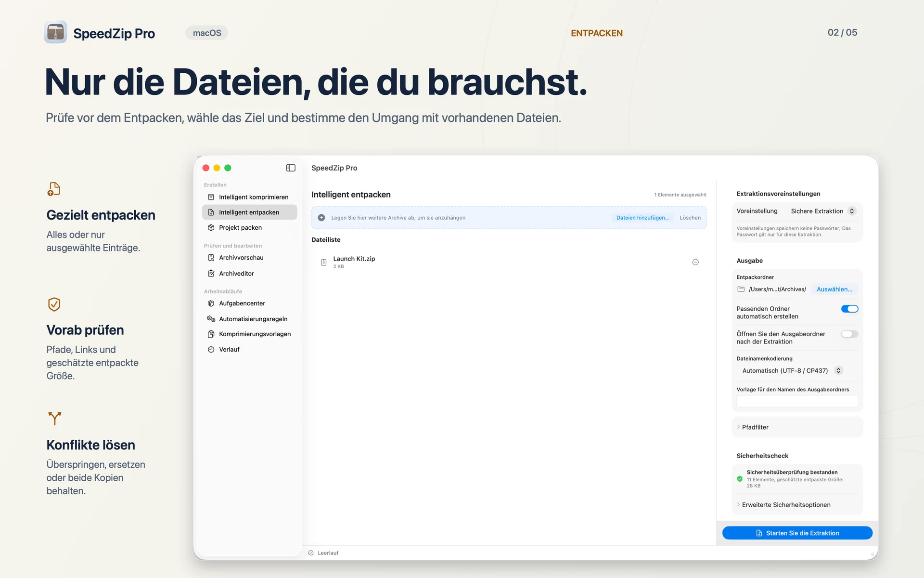Enable Öffnen Sie den Ausgabeordner switch
The image size is (924, 578).
pos(849,334)
